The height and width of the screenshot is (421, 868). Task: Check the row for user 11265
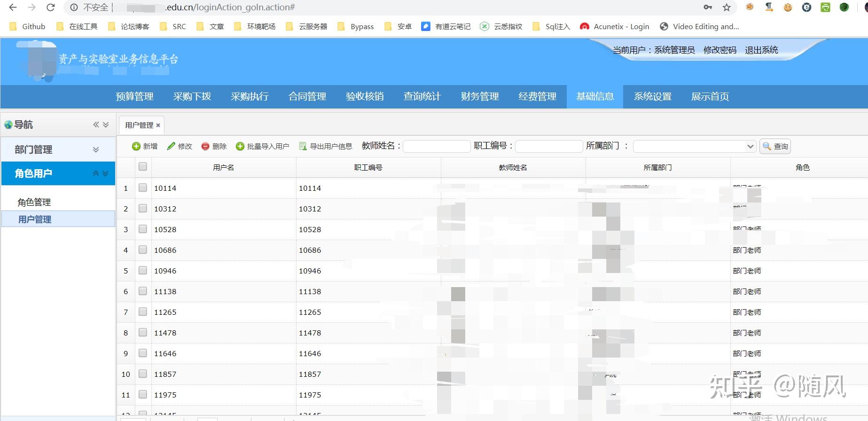tap(143, 312)
